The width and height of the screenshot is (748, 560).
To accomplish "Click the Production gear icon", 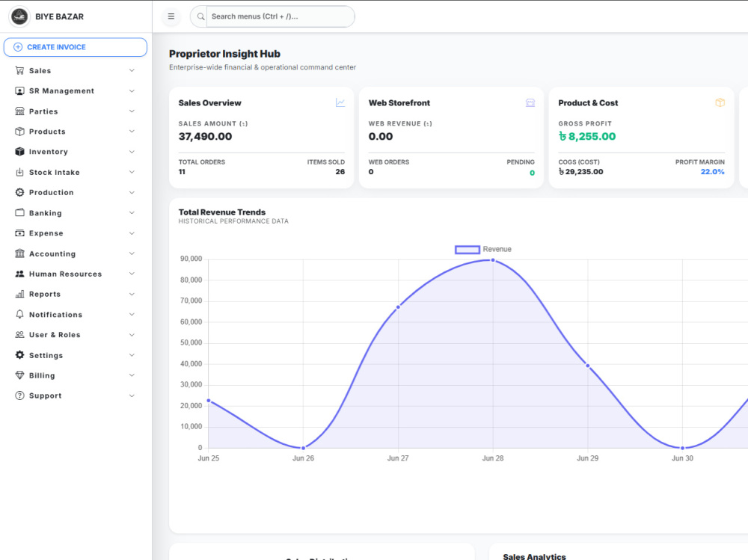I will point(19,192).
